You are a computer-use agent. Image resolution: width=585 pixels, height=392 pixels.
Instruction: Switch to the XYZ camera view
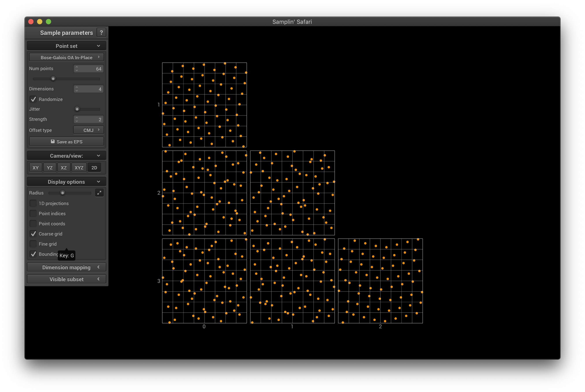point(79,168)
